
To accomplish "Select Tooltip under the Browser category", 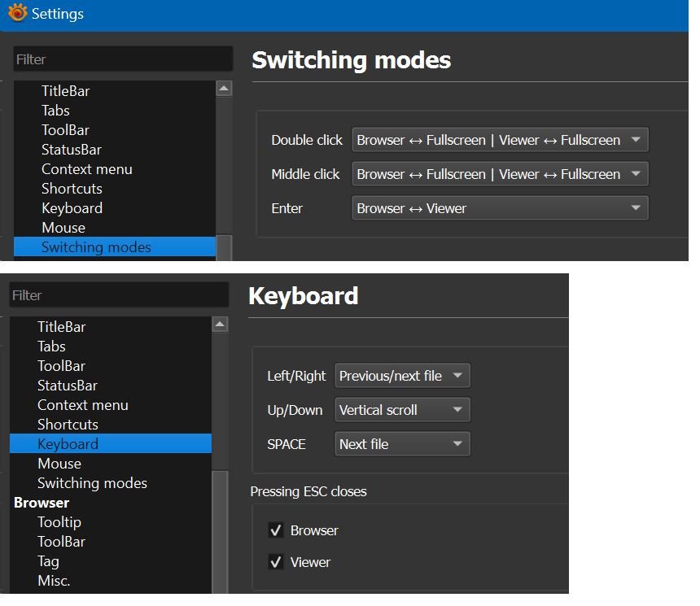I will point(59,522).
